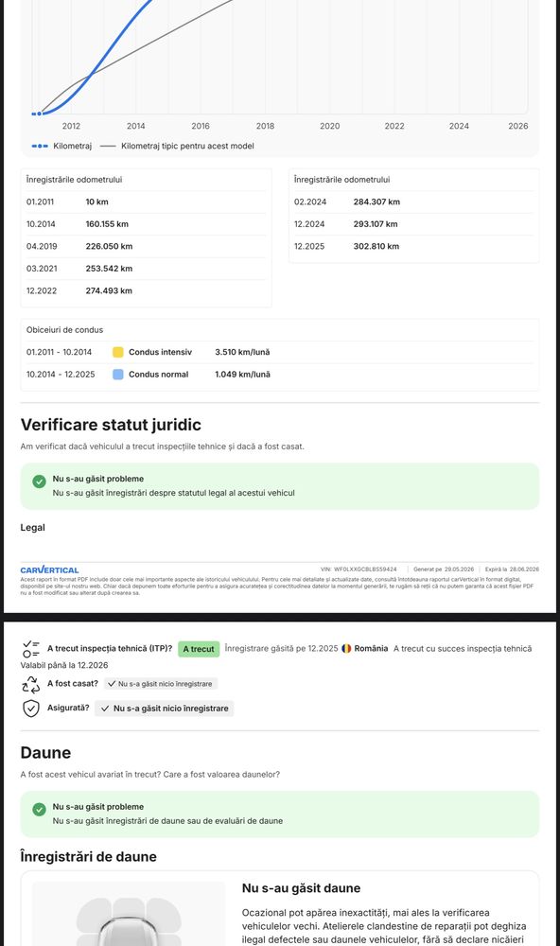Image resolution: width=560 pixels, height=946 pixels.
Task: Click the green A trecut status badge
Action: pos(199,649)
